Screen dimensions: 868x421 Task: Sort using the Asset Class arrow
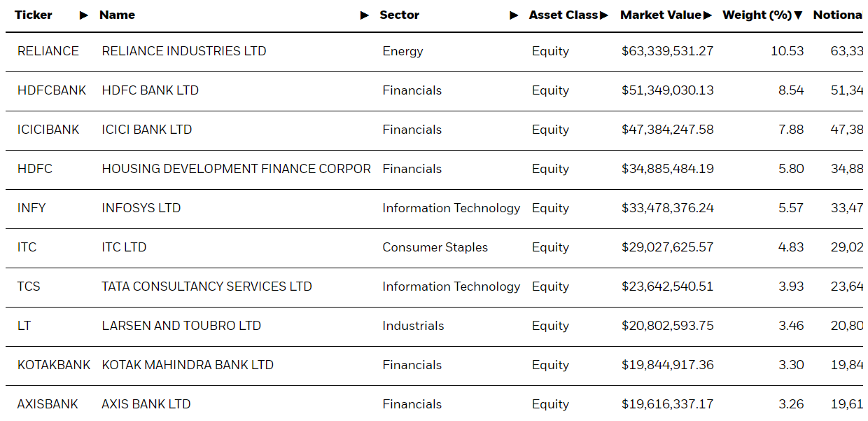[604, 15]
